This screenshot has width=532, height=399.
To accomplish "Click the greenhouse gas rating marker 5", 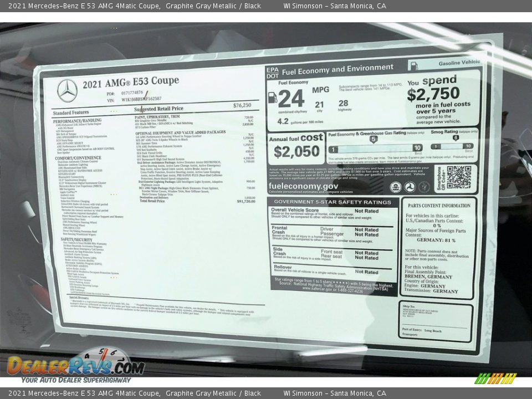I will [x=374, y=139].
